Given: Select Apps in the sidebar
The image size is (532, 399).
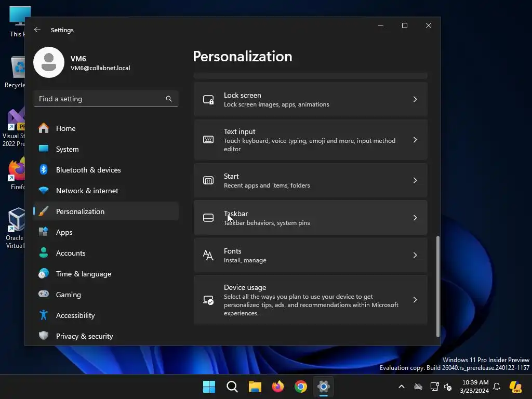Looking at the screenshot, I should (x=106, y=232).
